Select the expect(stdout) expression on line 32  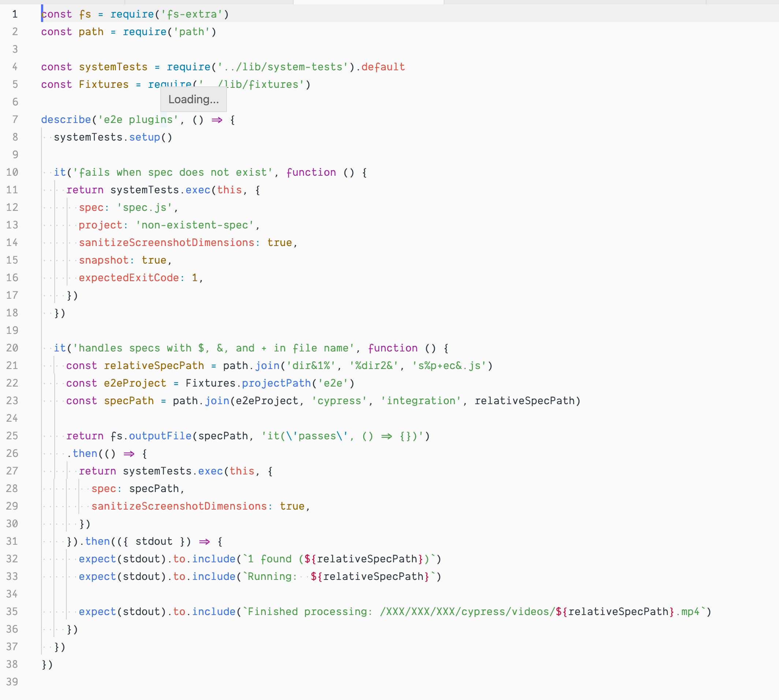tap(123, 558)
